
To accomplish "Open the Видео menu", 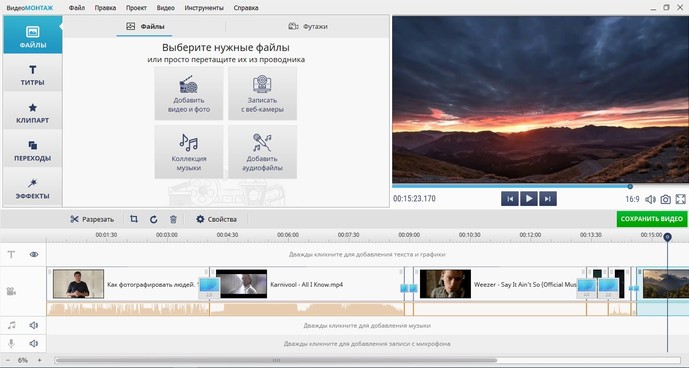I will tap(166, 7).
